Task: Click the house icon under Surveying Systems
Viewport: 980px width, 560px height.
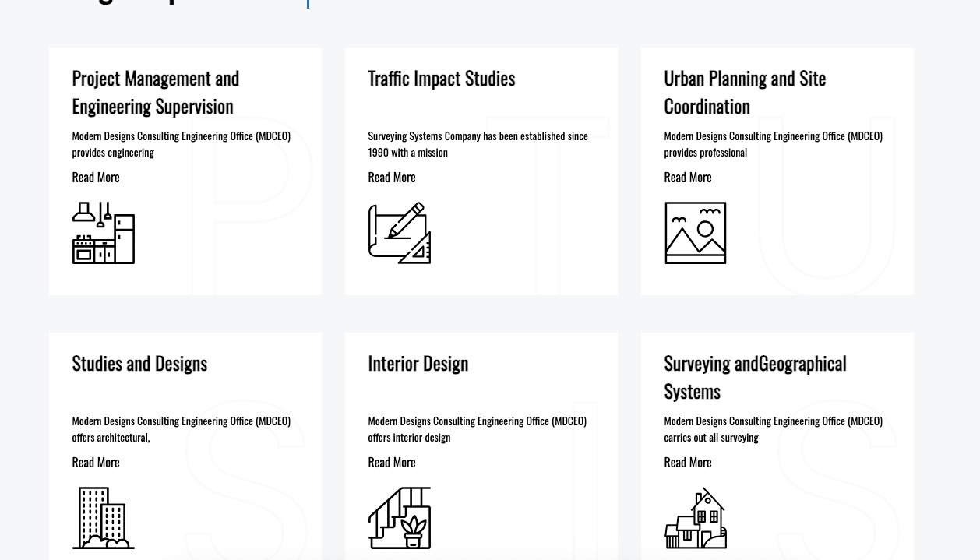Action: [x=695, y=518]
